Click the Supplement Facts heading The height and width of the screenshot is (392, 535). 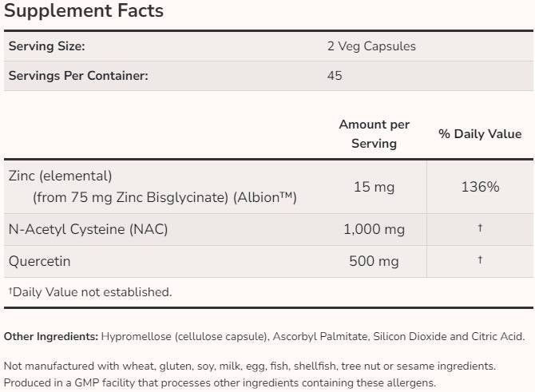[x=84, y=11]
